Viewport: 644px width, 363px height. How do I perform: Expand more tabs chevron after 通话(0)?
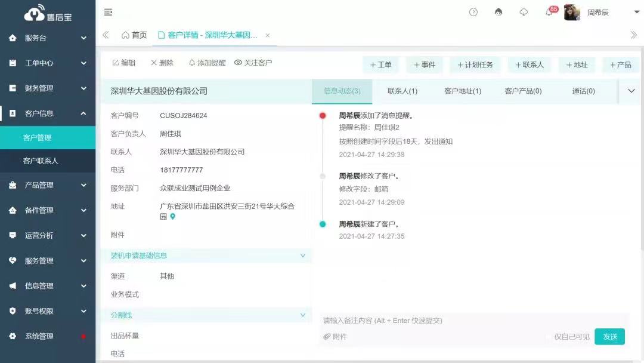click(x=631, y=91)
